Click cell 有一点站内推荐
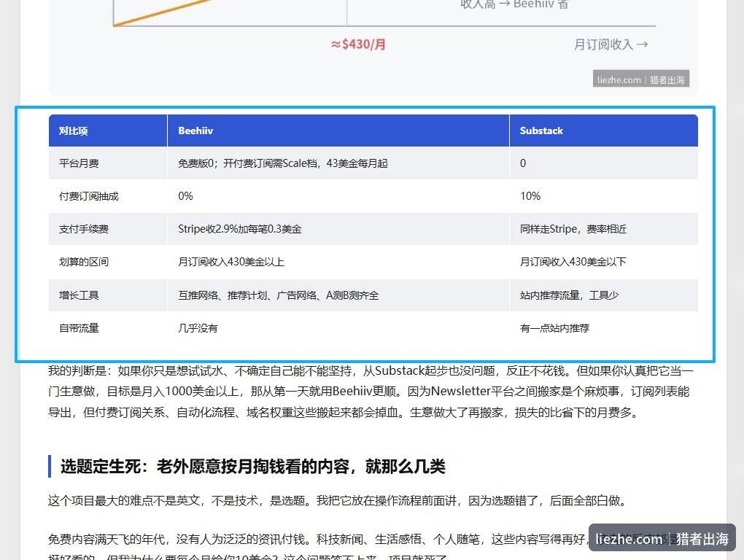Screen dimensions: 744x560 coord(603,327)
